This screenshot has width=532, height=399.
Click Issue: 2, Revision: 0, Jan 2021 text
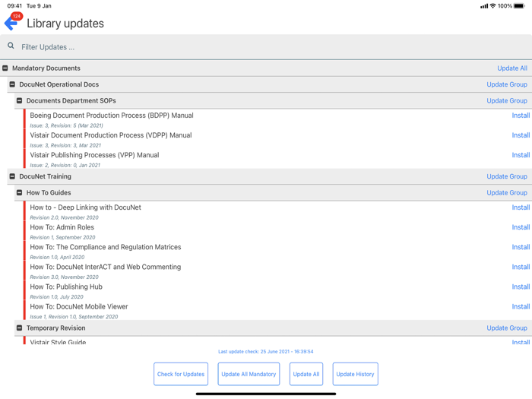(x=65, y=165)
